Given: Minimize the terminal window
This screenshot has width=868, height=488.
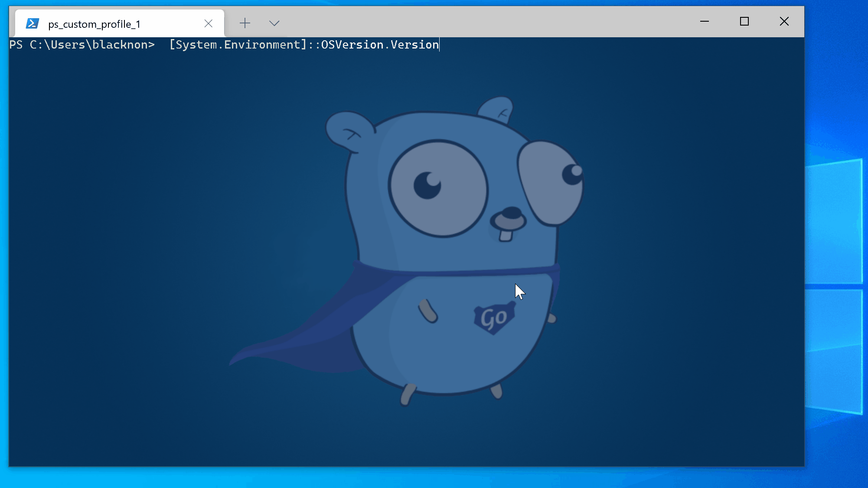Looking at the screenshot, I should (x=705, y=21).
